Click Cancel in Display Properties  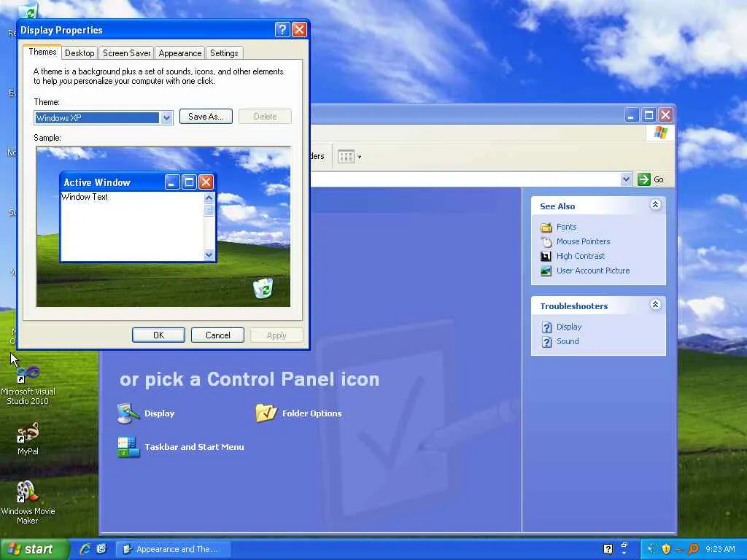(x=217, y=335)
